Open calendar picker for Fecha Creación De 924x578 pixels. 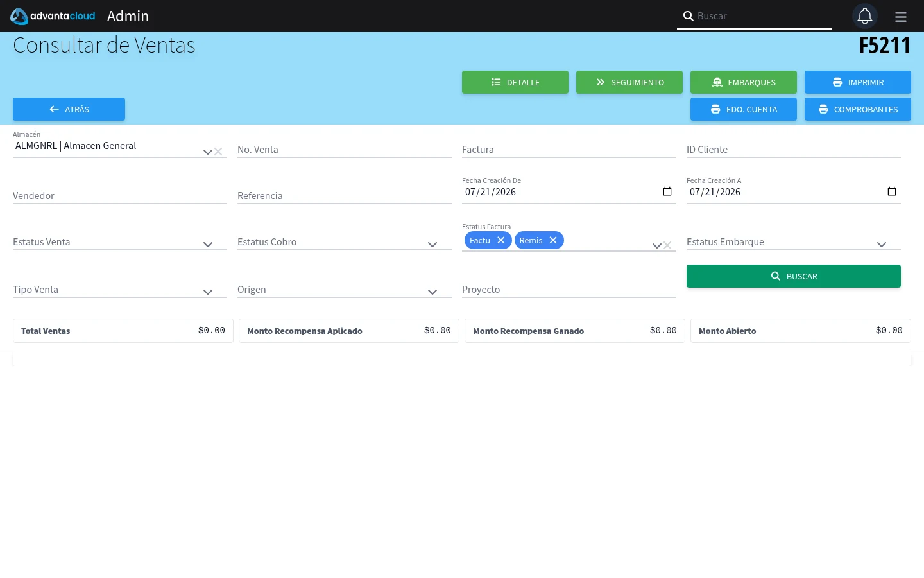click(667, 191)
